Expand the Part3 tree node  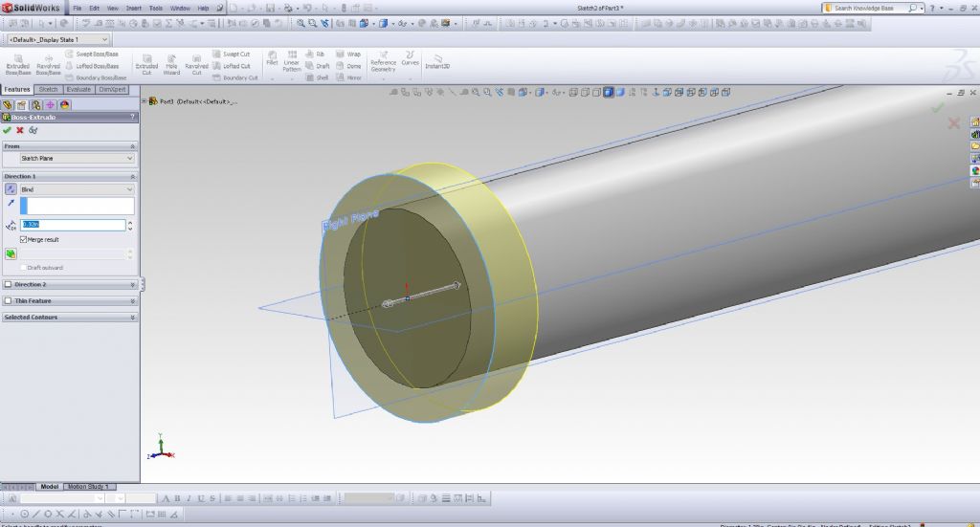tap(145, 101)
